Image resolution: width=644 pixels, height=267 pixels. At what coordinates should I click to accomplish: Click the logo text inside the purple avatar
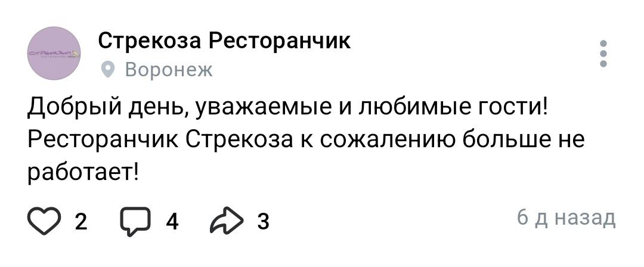(x=54, y=54)
